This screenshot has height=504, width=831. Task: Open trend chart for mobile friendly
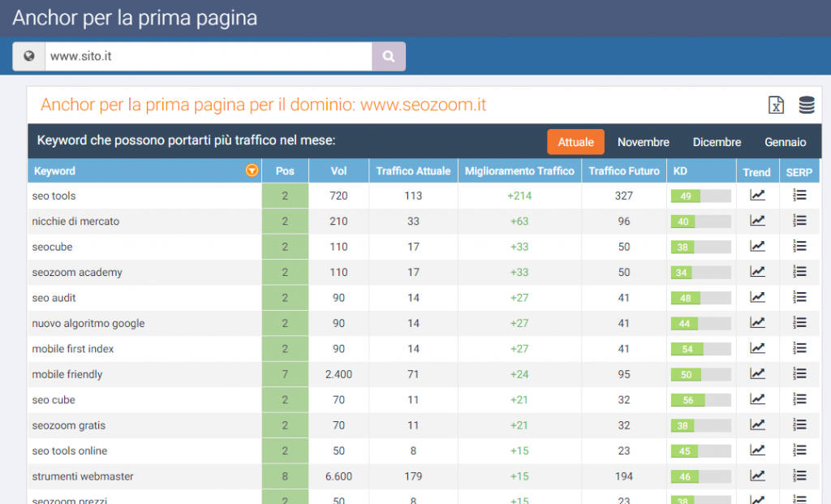(757, 373)
